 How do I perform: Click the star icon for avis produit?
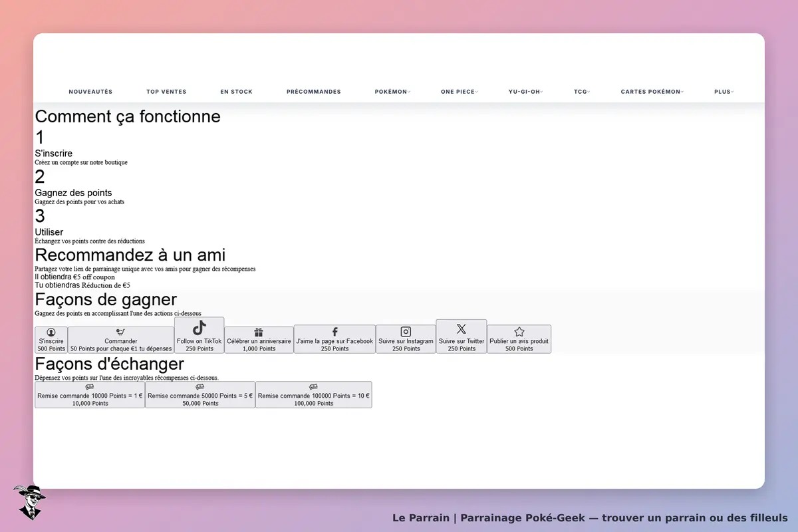(x=519, y=332)
